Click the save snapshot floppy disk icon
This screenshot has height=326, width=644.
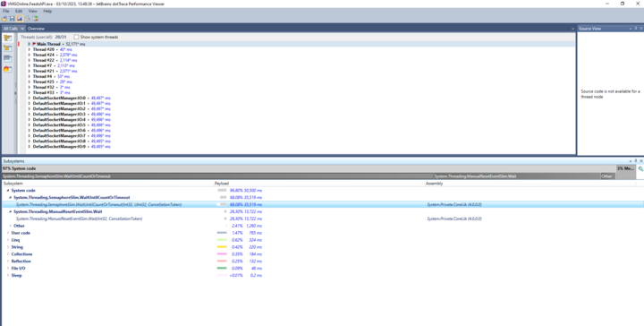point(12,19)
